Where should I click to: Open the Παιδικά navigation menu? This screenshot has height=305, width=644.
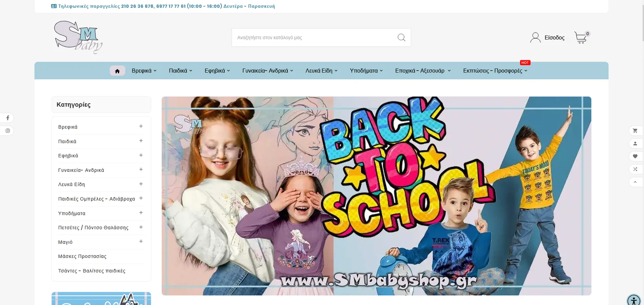[x=181, y=71]
